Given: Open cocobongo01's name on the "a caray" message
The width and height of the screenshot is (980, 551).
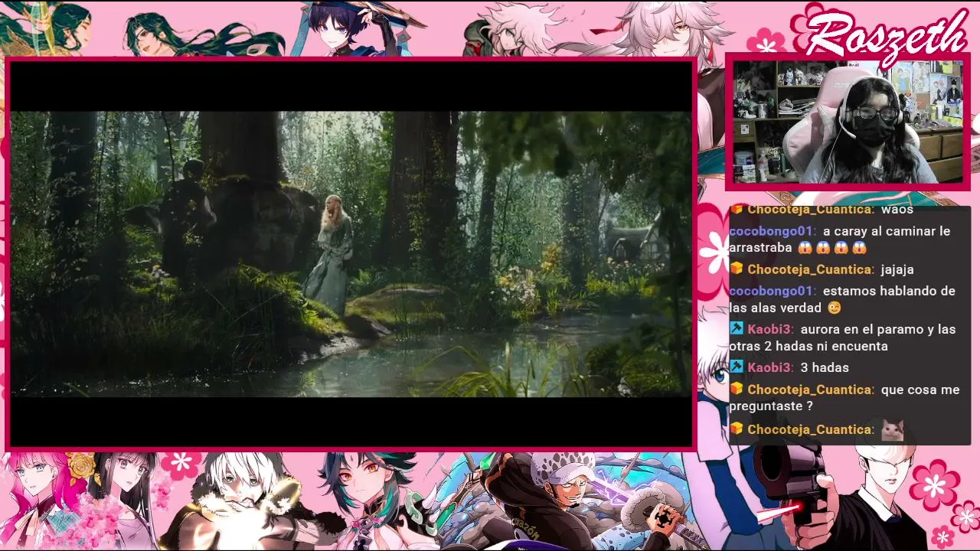Looking at the screenshot, I should 771,231.
